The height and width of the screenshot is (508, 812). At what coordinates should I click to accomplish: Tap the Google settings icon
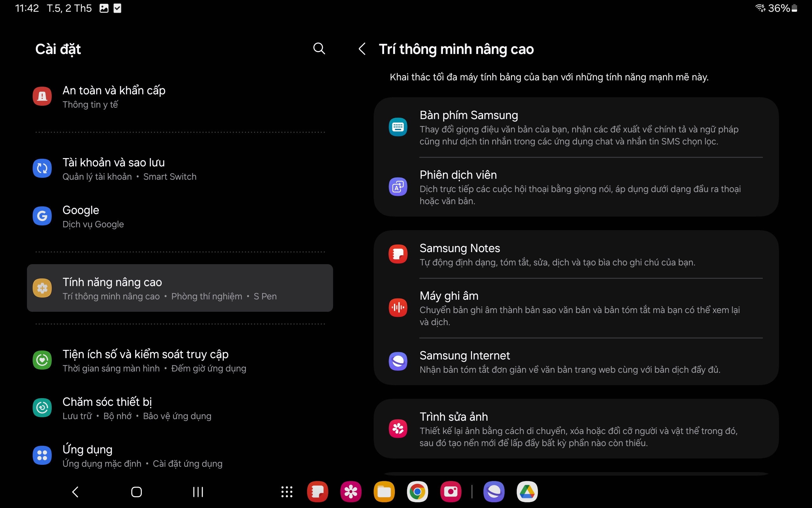tap(42, 216)
